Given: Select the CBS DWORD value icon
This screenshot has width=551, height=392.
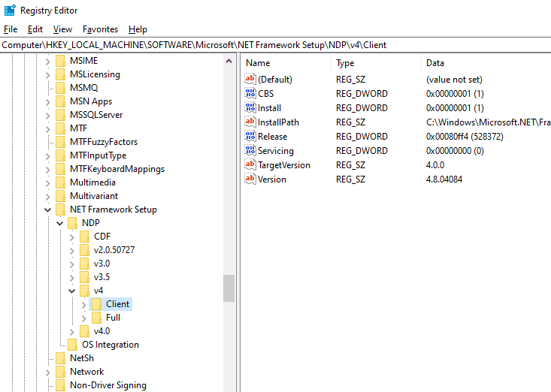Looking at the screenshot, I should click(x=250, y=93).
